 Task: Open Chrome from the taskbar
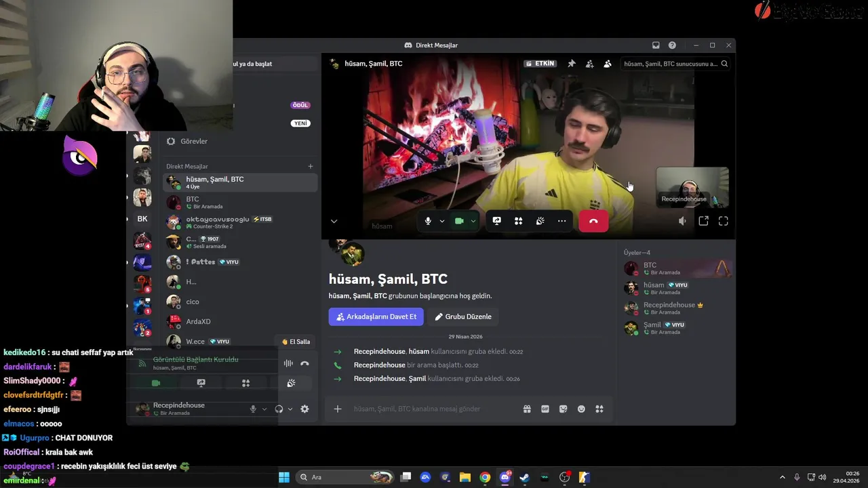tap(485, 477)
